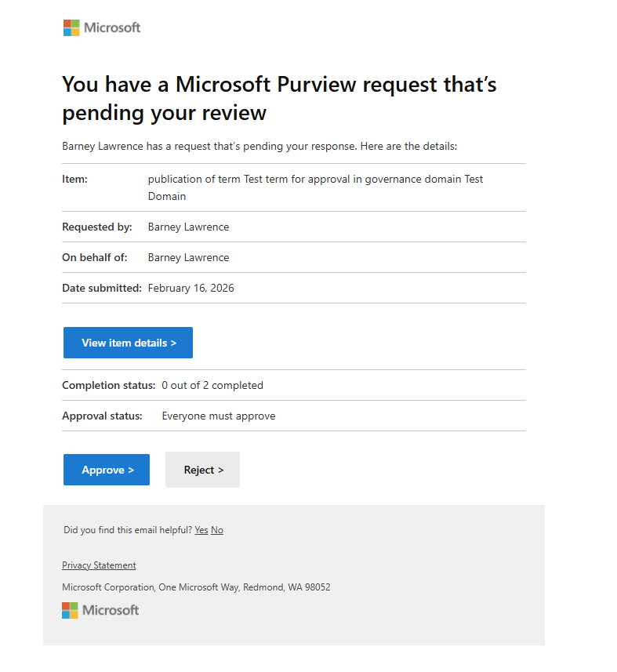Screen dimensions: 617x672
Task: Open the Privacy Statement link
Action: click(99, 565)
